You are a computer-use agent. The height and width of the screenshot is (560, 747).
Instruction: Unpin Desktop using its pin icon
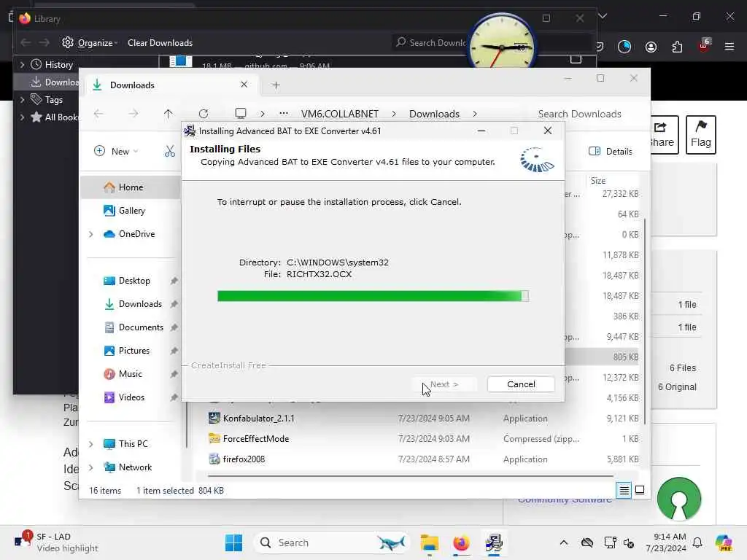[174, 281]
